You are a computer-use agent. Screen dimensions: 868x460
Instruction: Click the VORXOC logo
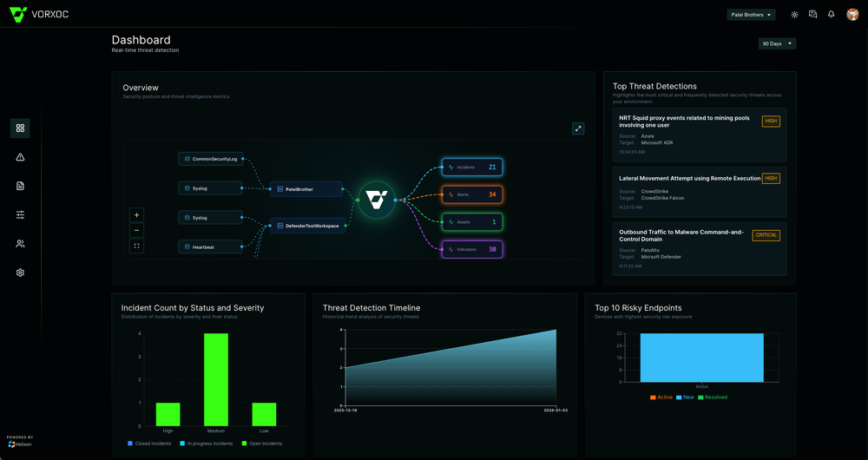[39, 15]
